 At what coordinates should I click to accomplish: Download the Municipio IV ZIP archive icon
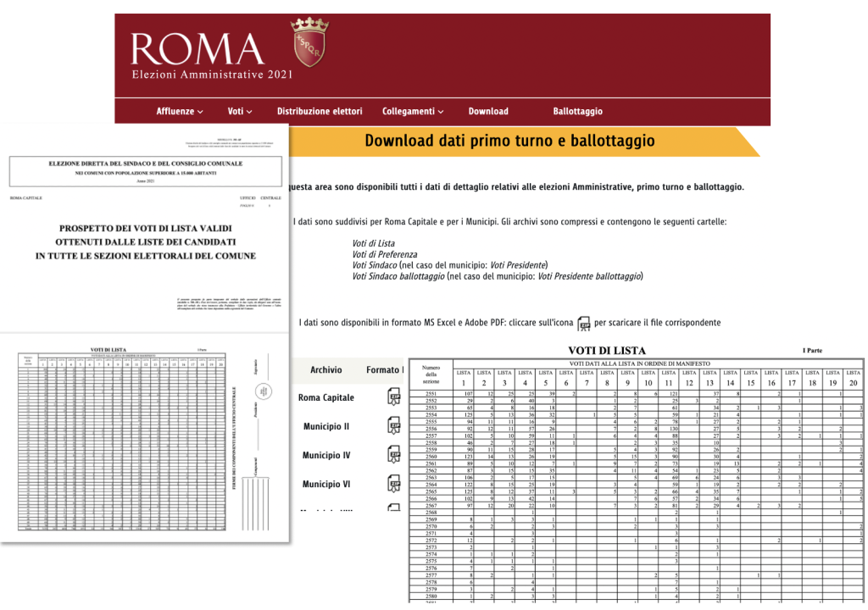(394, 455)
